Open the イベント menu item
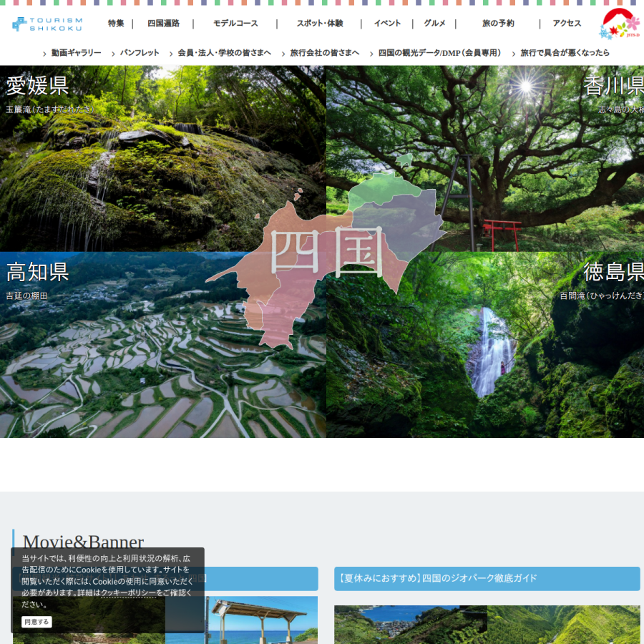This screenshot has height=644, width=644. (x=387, y=24)
